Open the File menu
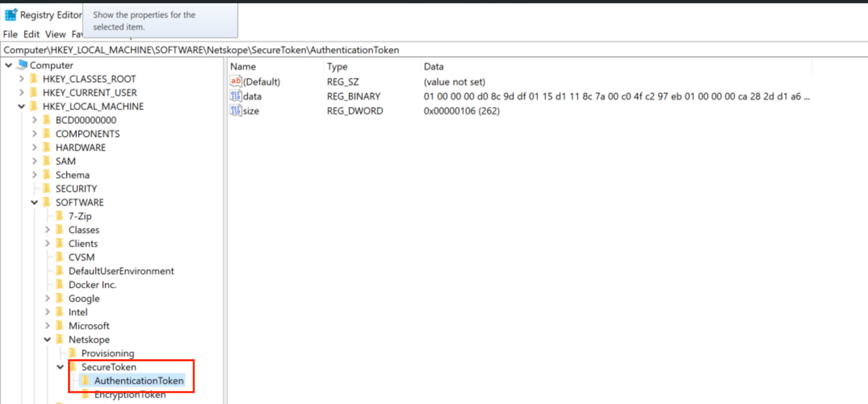This screenshot has height=404, width=868. pos(10,34)
